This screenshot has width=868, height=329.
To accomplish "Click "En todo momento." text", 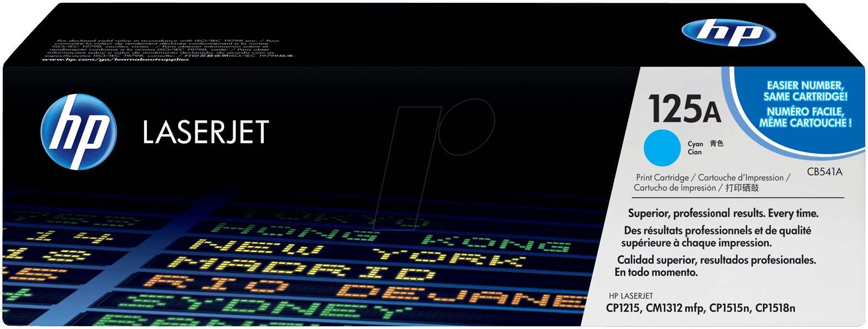I will click(656, 273).
